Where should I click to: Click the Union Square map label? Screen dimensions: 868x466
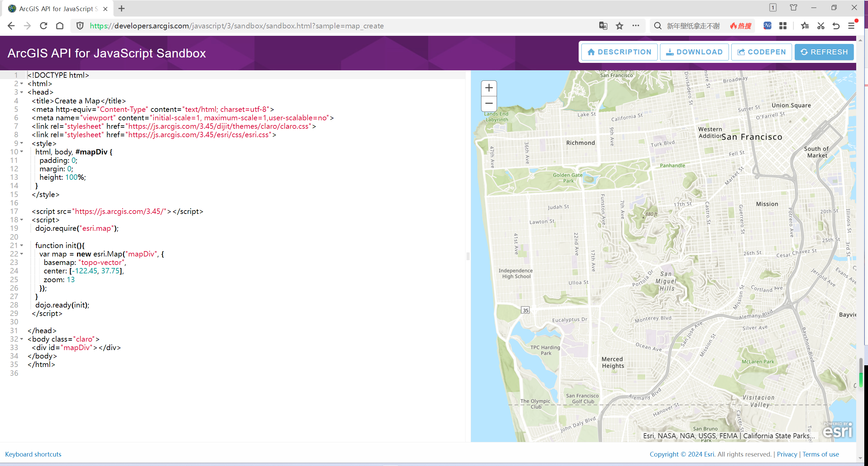tap(791, 105)
